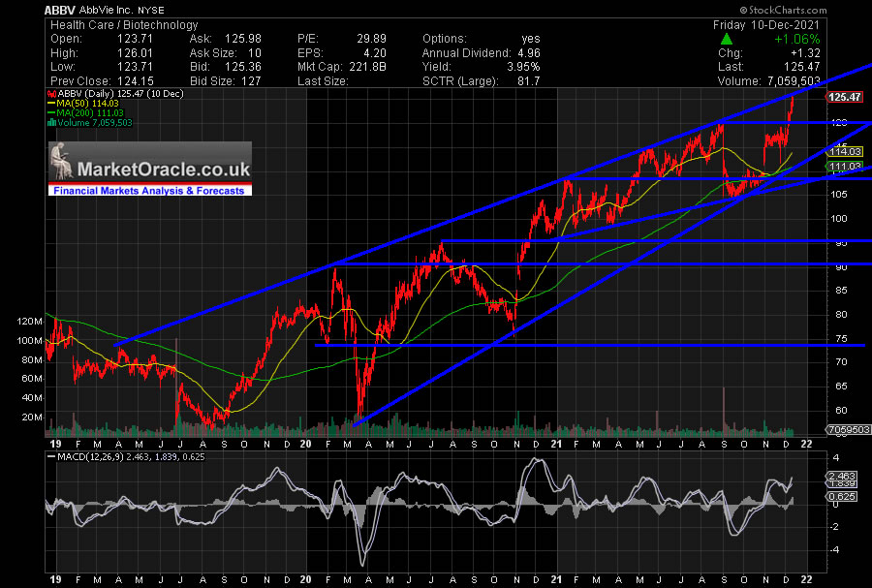Click the ABBV ticker symbol in the title
This screenshot has width=872, height=588.
(60, 10)
